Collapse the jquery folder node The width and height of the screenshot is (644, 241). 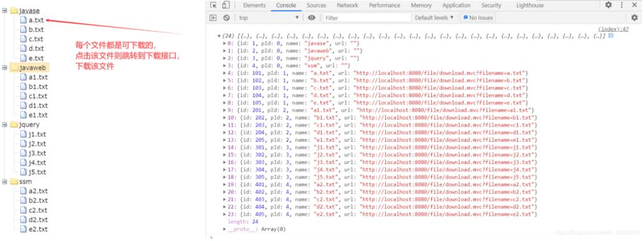(4, 124)
